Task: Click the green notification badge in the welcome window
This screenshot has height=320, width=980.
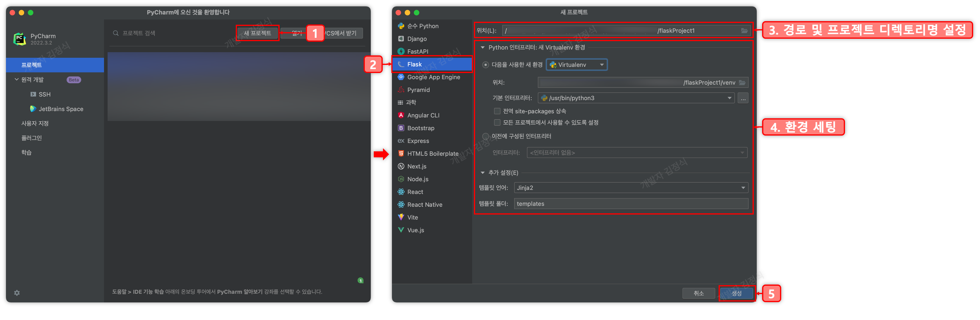Action: (360, 280)
